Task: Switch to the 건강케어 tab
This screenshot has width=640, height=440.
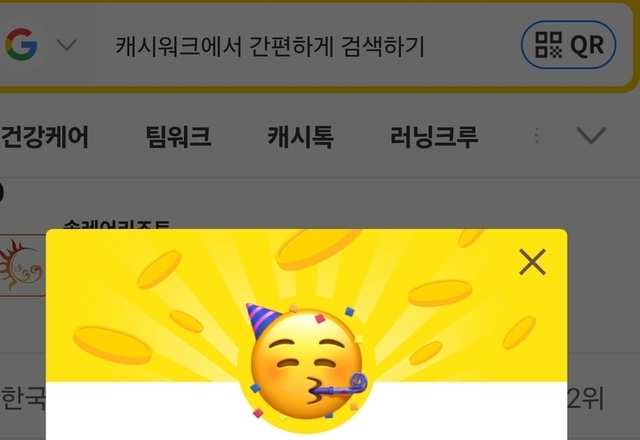Action: click(44, 137)
